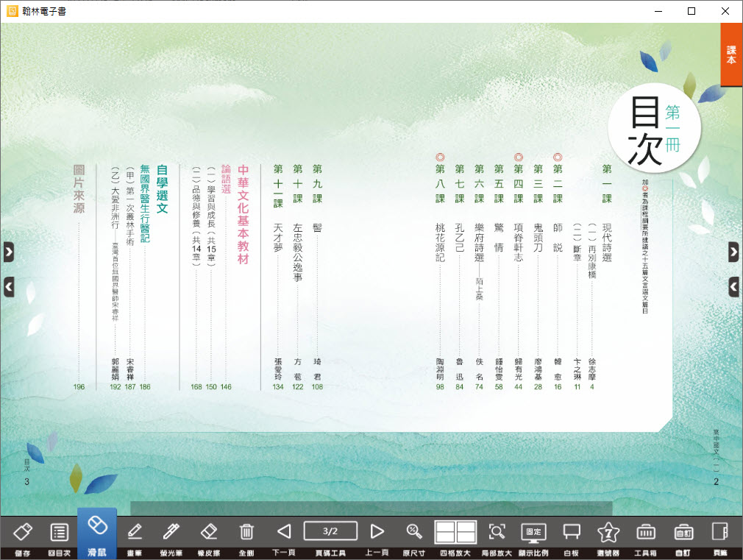Image resolution: width=743 pixels, height=560 pixels.
Task: Go to 下一頁 with left arrow
Action: point(284,531)
